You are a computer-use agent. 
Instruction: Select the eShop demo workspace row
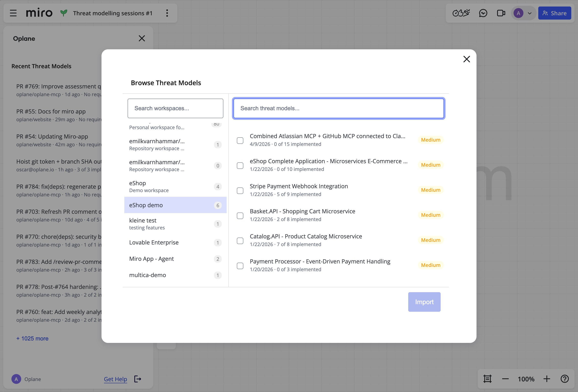(x=175, y=205)
